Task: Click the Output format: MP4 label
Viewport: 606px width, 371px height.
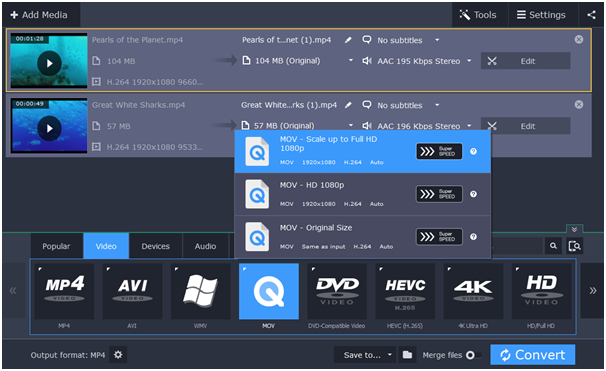Action: click(68, 355)
